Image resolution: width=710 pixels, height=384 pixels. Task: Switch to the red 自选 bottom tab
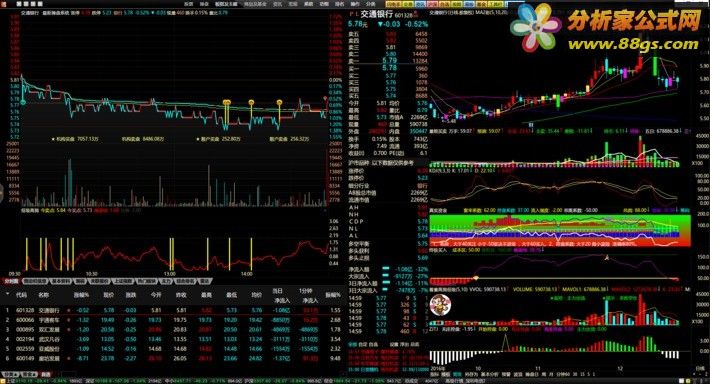coord(45,374)
